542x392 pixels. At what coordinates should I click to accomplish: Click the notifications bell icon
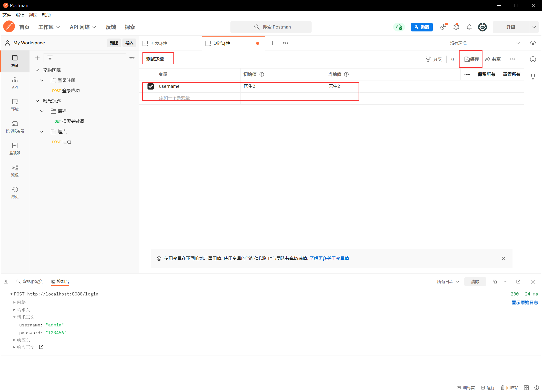click(x=469, y=27)
